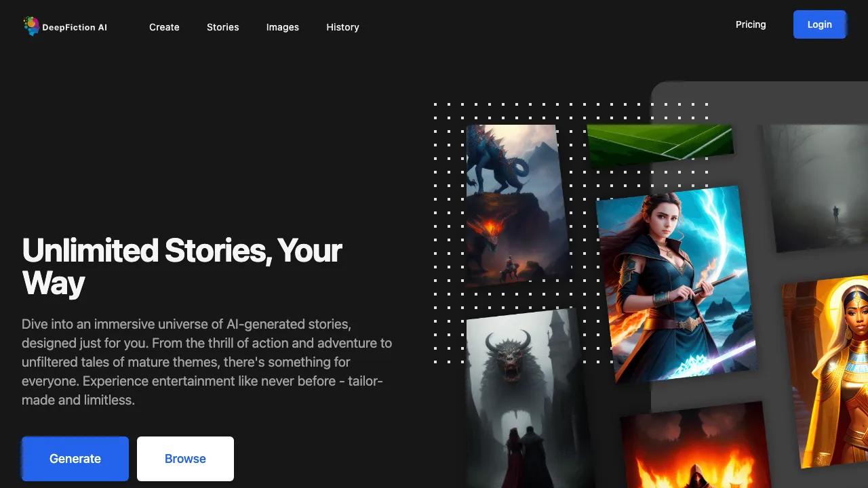The height and width of the screenshot is (488, 868).
Task: Open the Pricing link
Action: click(751, 24)
